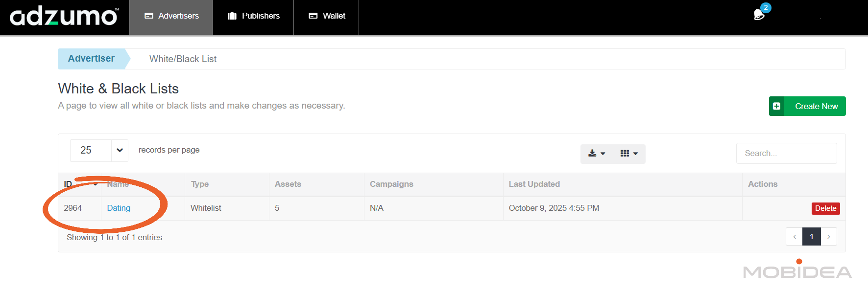The height and width of the screenshot is (292, 868).
Task: Open the export download dropdown
Action: 597,154
